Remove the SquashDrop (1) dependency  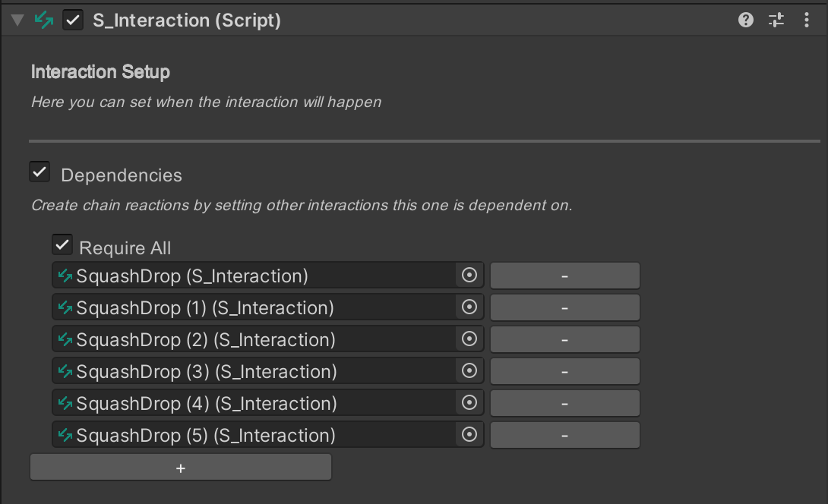[x=564, y=307]
